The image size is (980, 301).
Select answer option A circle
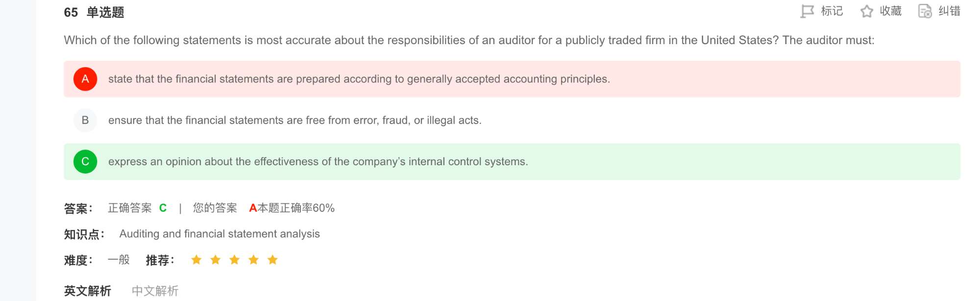[85, 79]
